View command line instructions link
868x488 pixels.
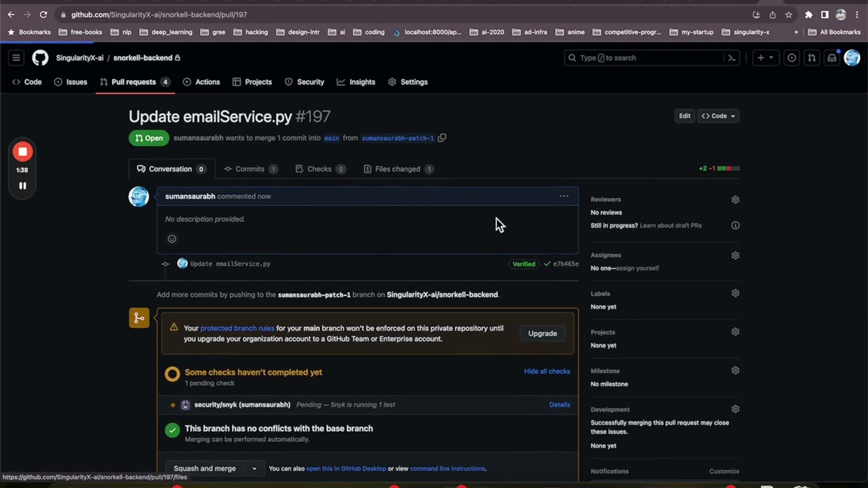point(448,468)
